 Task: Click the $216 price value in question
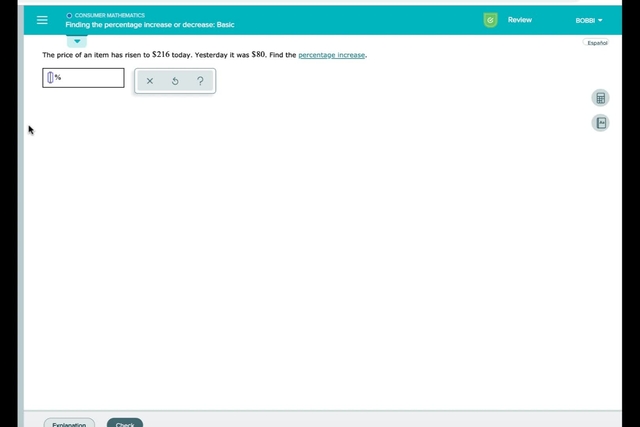(161, 55)
